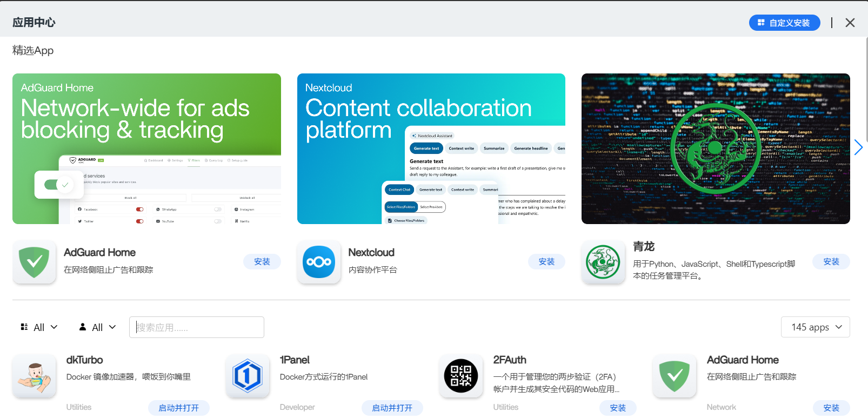Click the 青龙 dragon logo icon
The width and height of the screenshot is (868, 419).
click(x=603, y=262)
